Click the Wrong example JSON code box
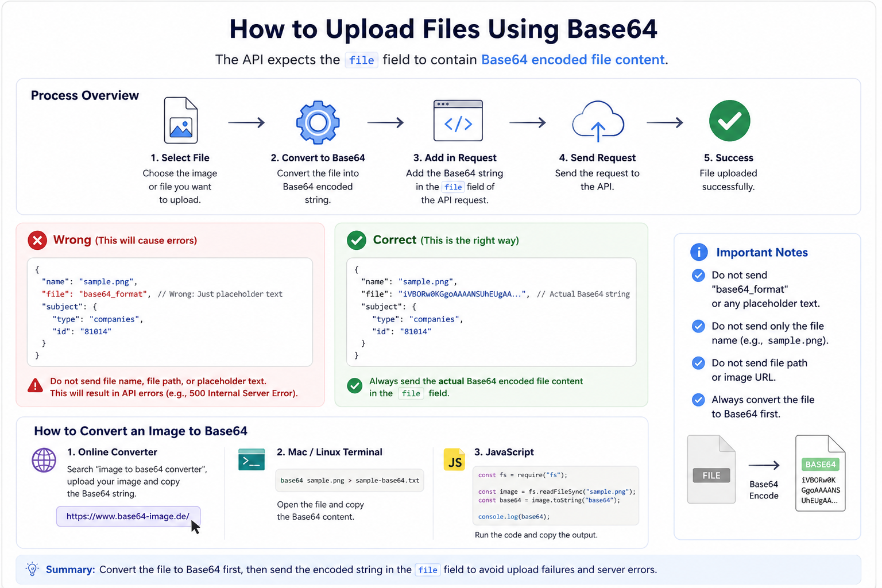The image size is (882, 588). click(x=170, y=312)
